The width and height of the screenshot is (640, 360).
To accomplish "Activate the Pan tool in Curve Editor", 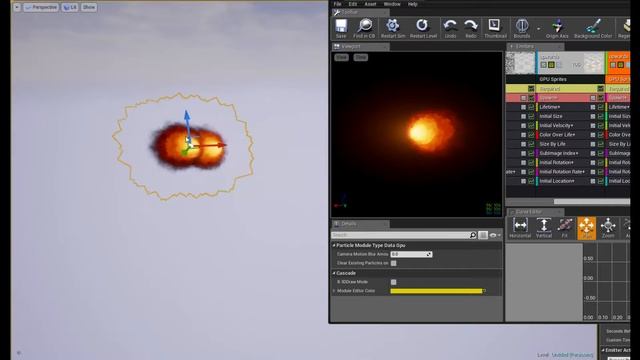I will (x=587, y=228).
